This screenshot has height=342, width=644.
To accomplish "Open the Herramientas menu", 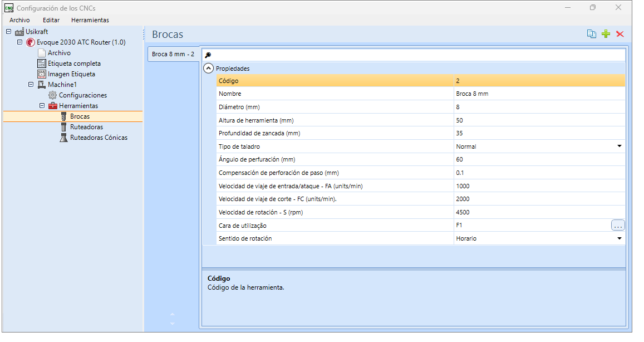I will pyautogui.click(x=90, y=20).
